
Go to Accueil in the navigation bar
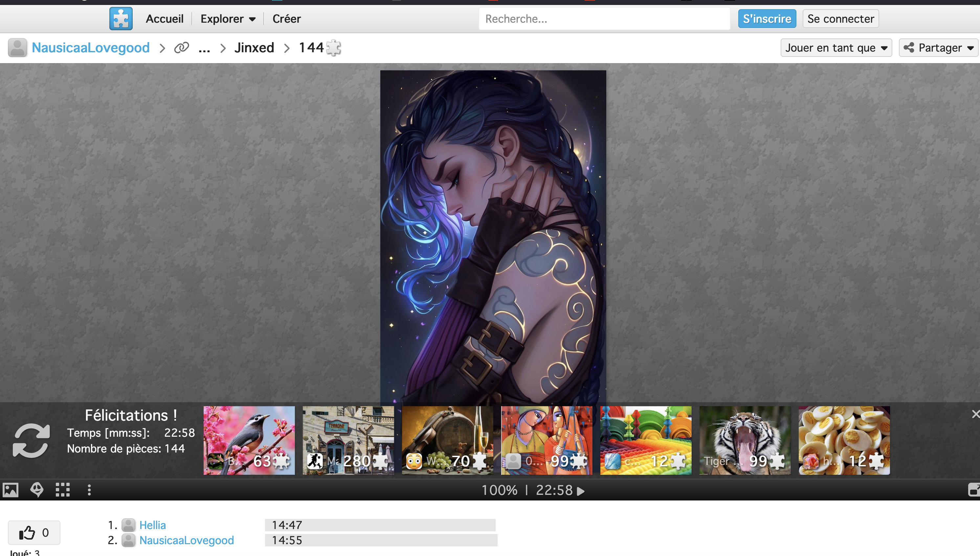(165, 19)
